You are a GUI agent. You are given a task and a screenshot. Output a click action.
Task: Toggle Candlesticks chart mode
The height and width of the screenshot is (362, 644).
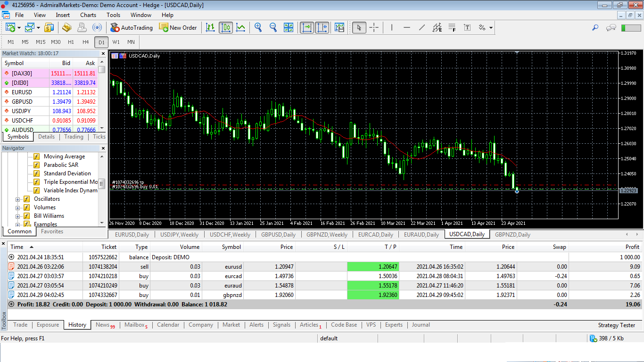[225, 27]
